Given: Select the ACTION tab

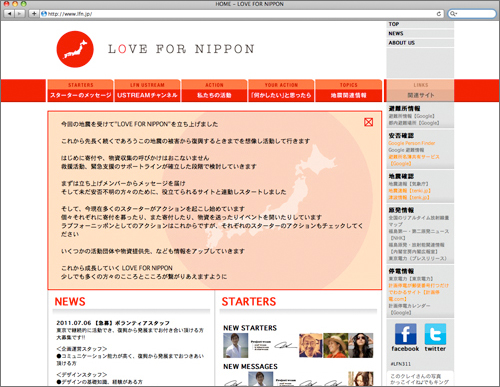Looking at the screenshot, I should click(x=214, y=91).
